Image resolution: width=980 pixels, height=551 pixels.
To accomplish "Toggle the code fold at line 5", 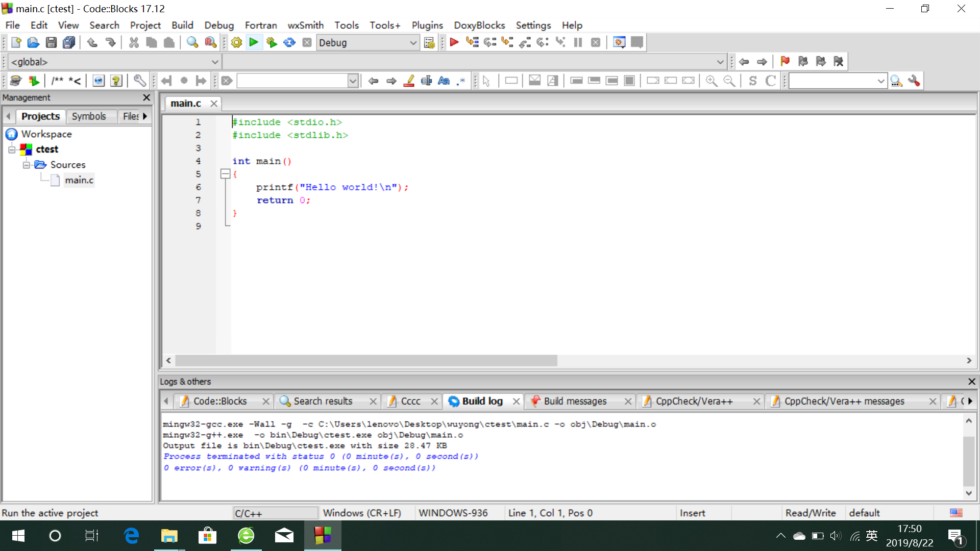I will pyautogui.click(x=225, y=174).
